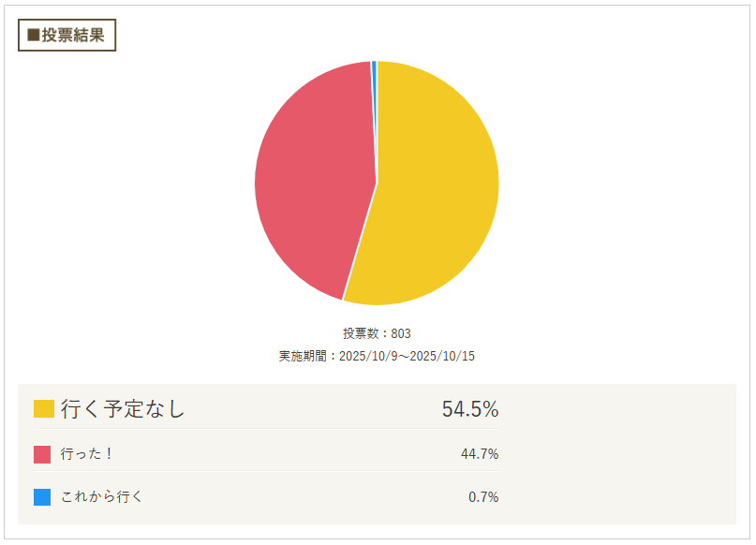
Task: Click the blue legend color square
Action: (42, 497)
